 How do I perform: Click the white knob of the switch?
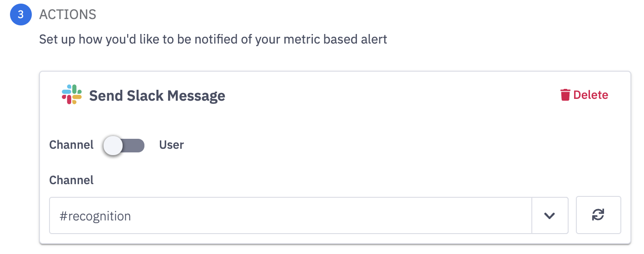[113, 146]
